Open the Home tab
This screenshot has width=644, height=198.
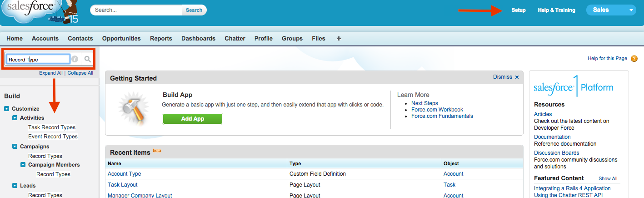pos(15,39)
